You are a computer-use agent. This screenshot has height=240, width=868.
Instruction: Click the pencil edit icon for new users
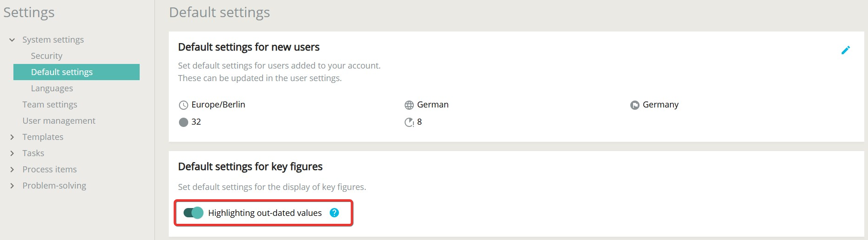click(x=845, y=50)
